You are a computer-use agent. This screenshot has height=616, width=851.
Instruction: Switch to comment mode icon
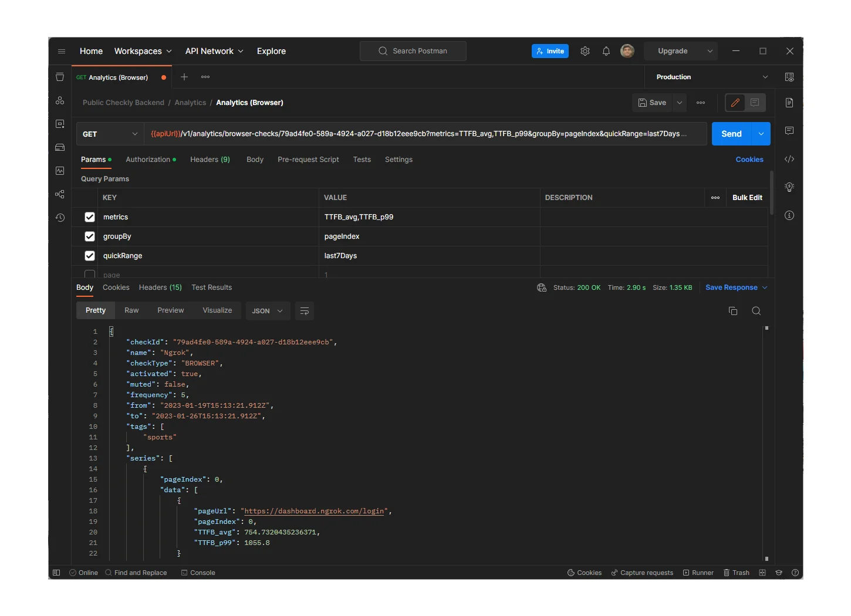[x=755, y=103]
